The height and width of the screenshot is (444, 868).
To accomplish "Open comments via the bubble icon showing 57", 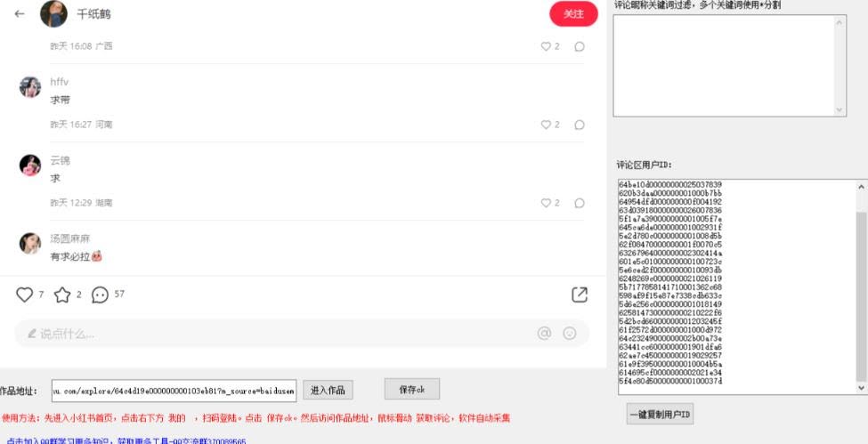I will point(100,295).
